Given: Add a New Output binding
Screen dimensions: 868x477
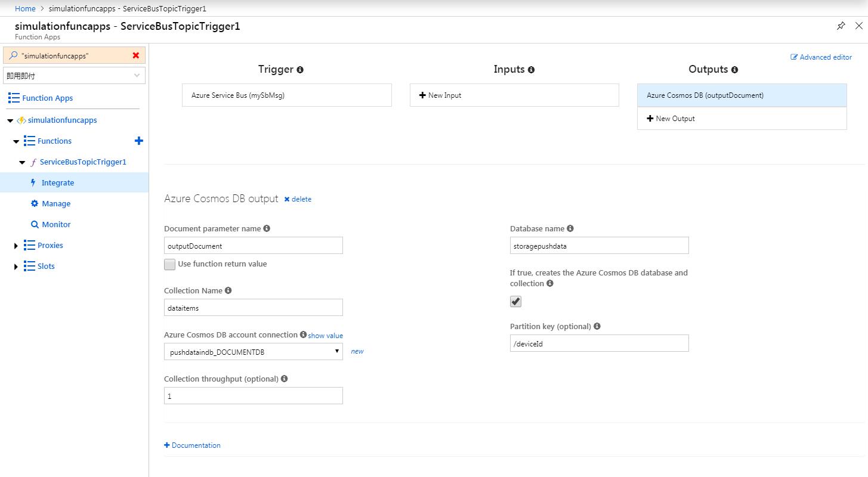Looking at the screenshot, I should pos(742,119).
